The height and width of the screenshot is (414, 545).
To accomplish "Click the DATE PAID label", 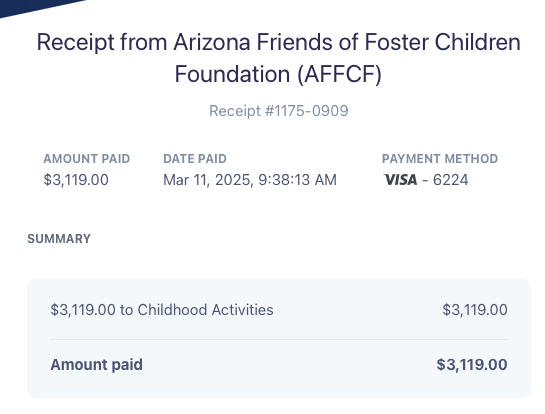I will [x=195, y=159].
